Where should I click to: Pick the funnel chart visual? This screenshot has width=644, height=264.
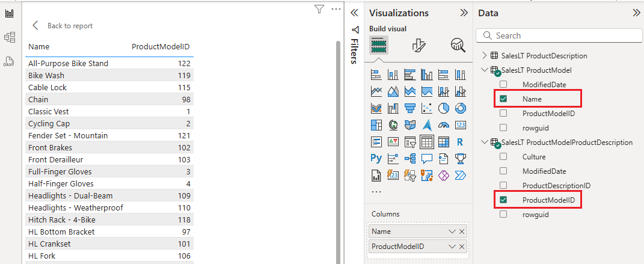(410, 108)
